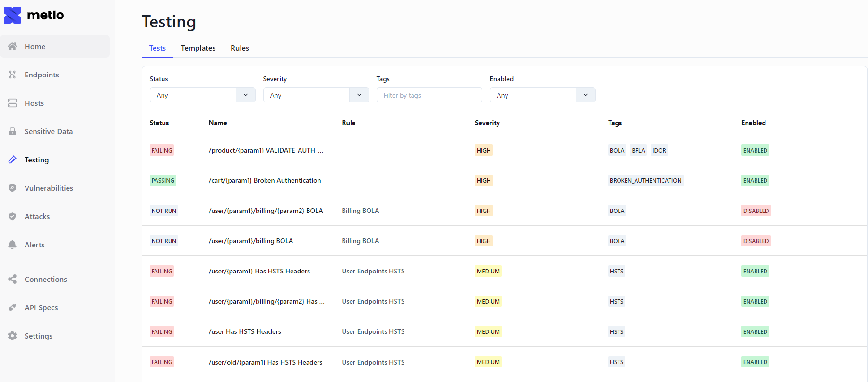
Task: Click the Endpoints sidebar icon
Action: tap(12, 75)
